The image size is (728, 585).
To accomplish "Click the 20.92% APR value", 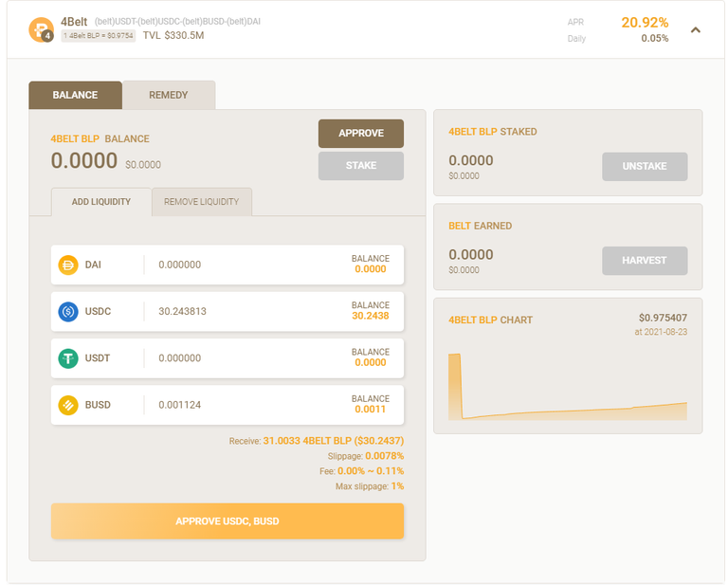I will [x=645, y=23].
